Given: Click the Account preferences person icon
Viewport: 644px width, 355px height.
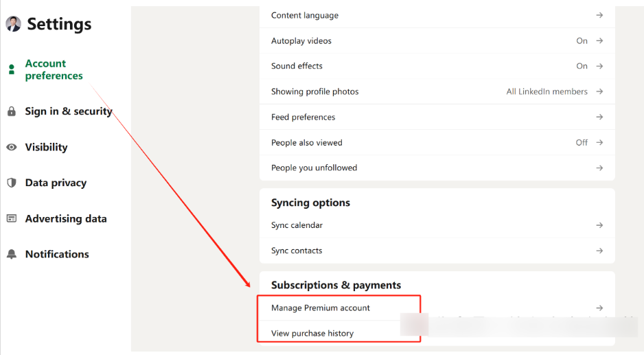Looking at the screenshot, I should tap(11, 69).
